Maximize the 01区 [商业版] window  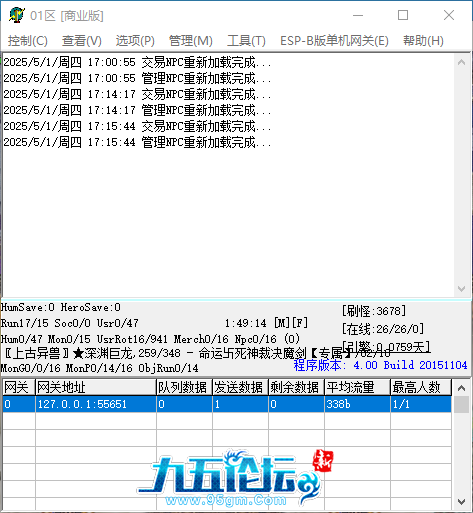point(403,15)
